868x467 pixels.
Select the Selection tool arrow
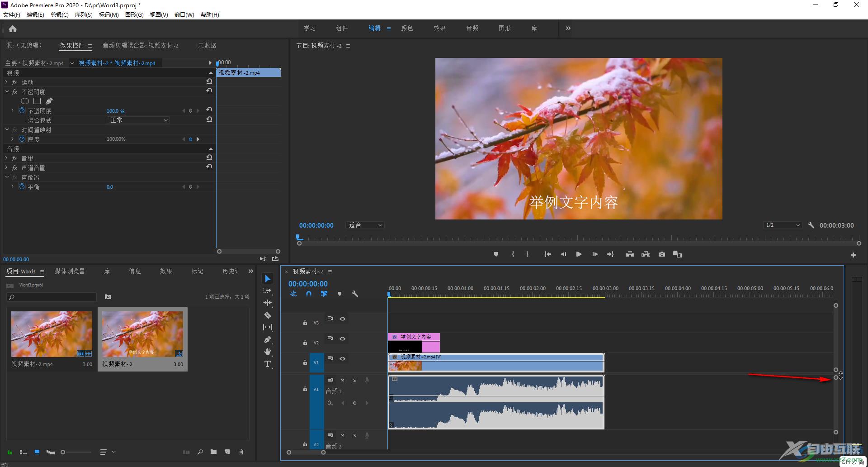tap(268, 278)
